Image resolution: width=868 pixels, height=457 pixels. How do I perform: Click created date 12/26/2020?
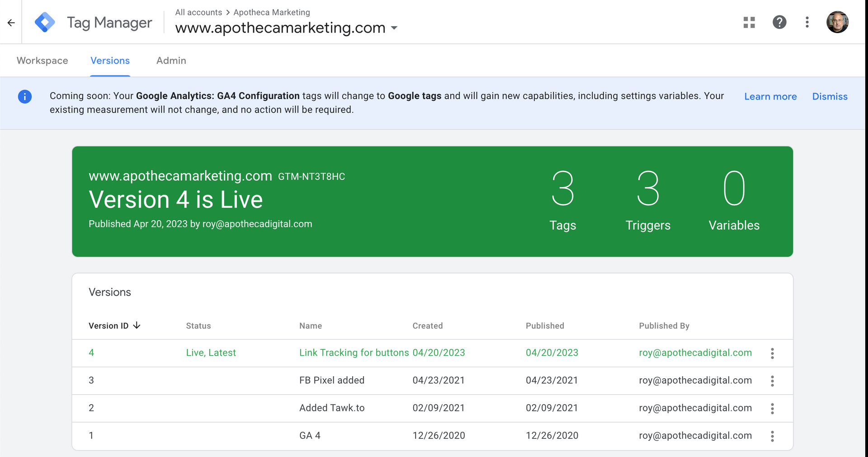(439, 435)
